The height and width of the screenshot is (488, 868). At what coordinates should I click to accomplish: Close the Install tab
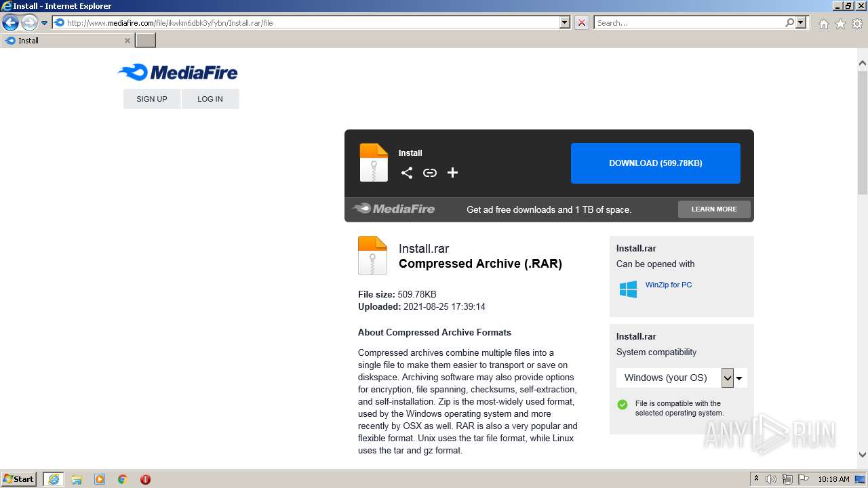[127, 41]
